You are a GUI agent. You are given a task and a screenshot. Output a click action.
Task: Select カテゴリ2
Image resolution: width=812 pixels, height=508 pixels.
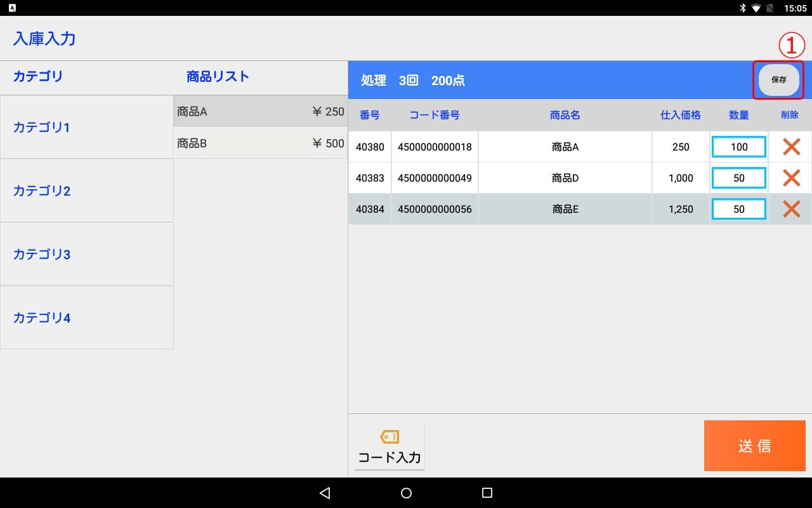pyautogui.click(x=87, y=190)
